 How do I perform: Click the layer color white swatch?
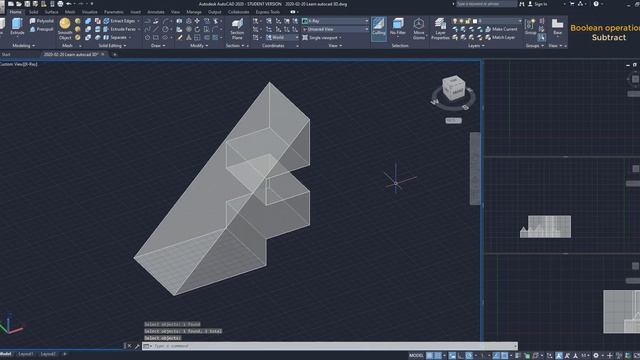tap(475, 21)
